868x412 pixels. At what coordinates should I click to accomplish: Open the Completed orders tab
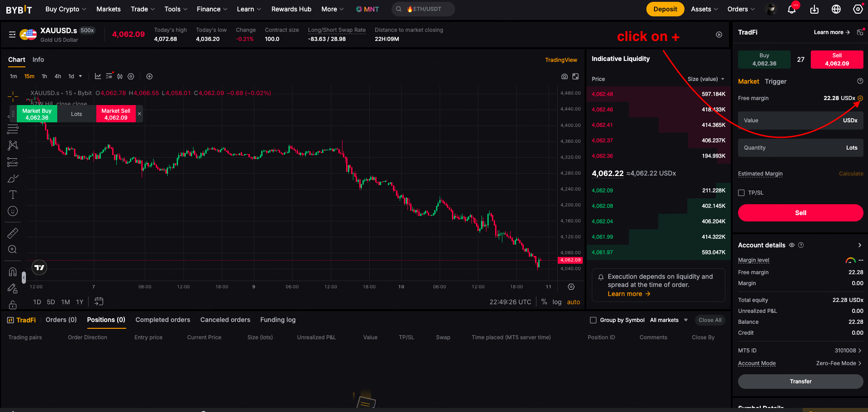(x=163, y=320)
